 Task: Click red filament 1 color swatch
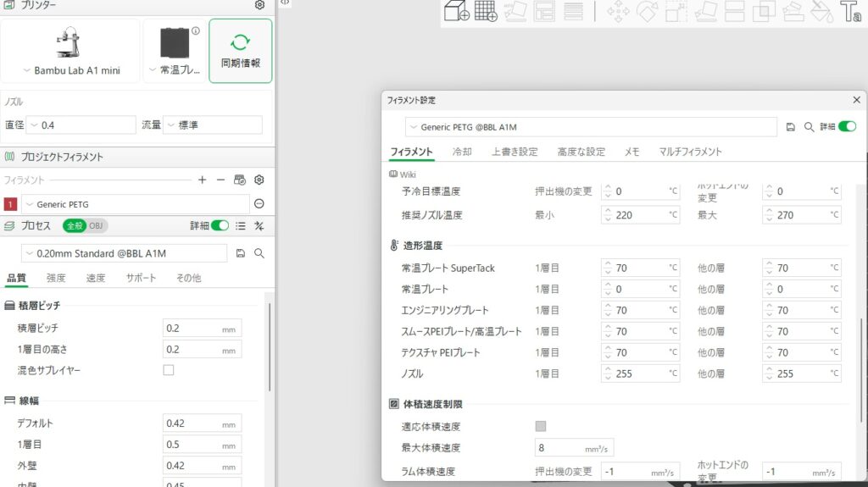[10, 204]
